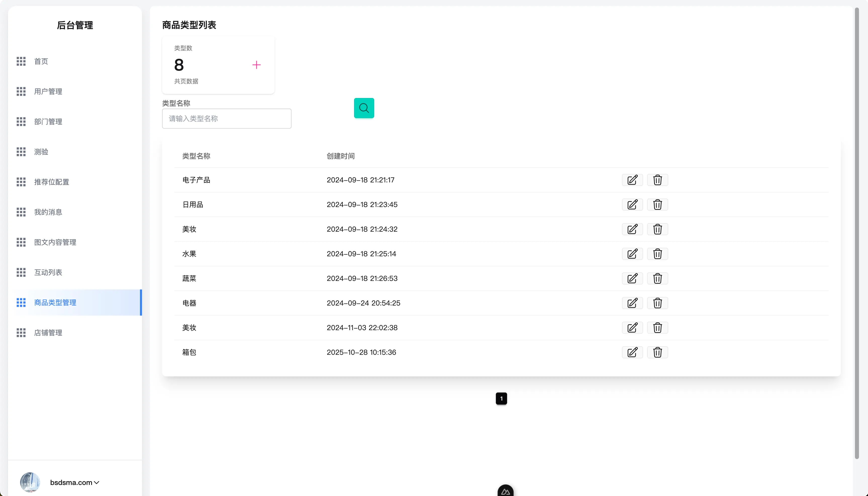
Task: Click the teal search magnifier button
Action: 364,108
